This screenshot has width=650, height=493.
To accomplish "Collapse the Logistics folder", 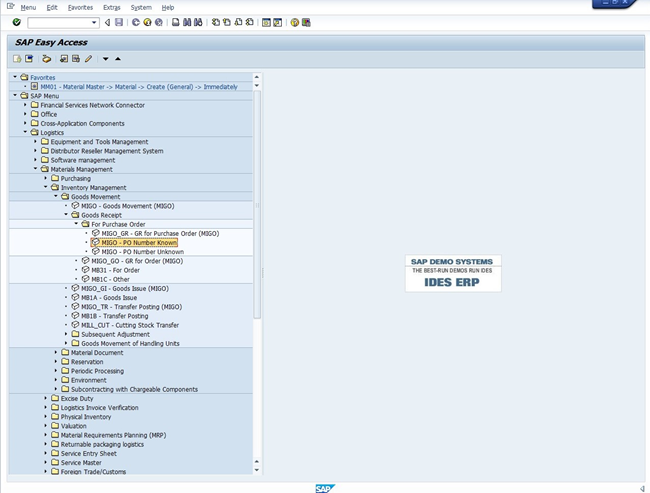I will 25,132.
